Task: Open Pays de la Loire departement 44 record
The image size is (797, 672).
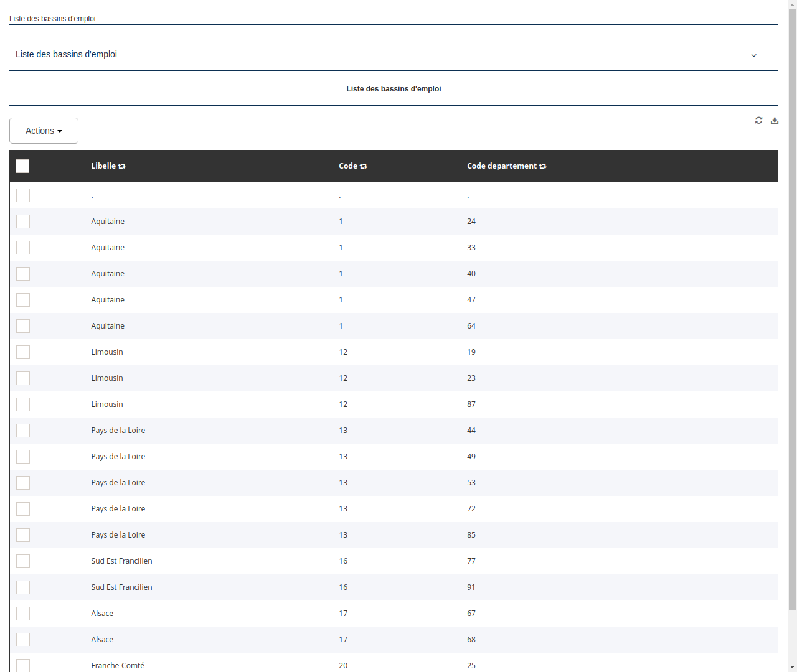Action: pyautogui.click(x=118, y=431)
